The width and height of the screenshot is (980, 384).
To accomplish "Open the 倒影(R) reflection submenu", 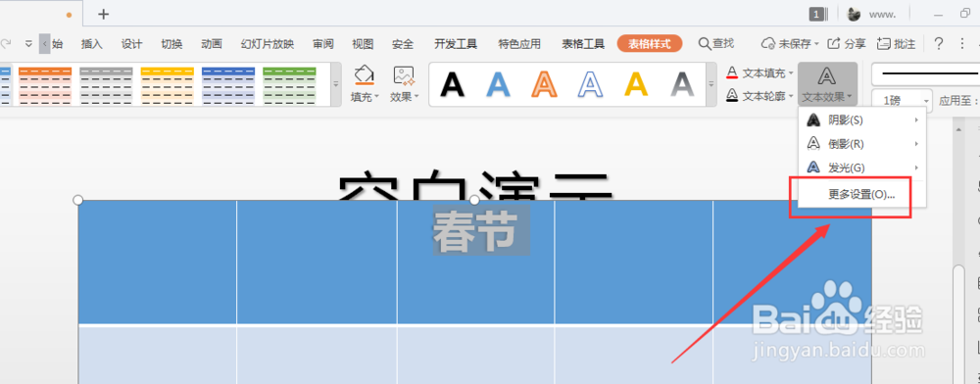I will pos(862,144).
